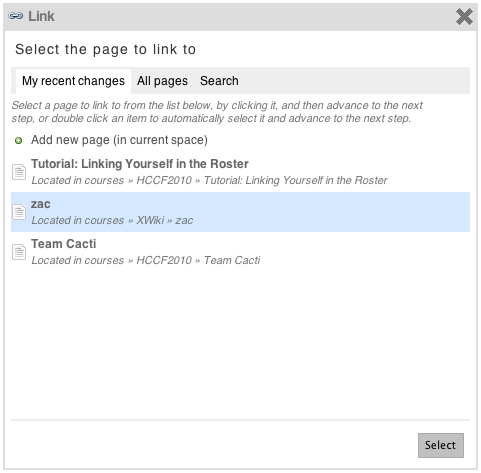Click the document icon beside zac
The height and width of the screenshot is (473, 481).
(x=19, y=212)
